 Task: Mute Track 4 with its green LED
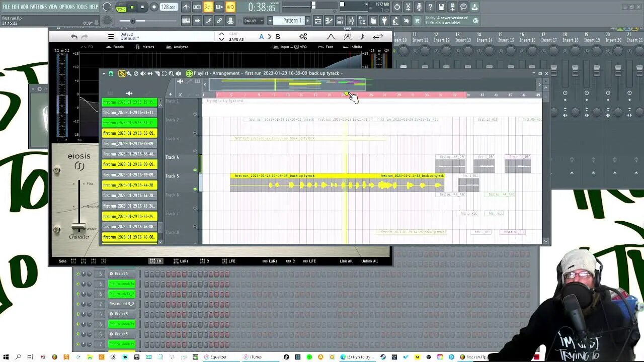195,170
